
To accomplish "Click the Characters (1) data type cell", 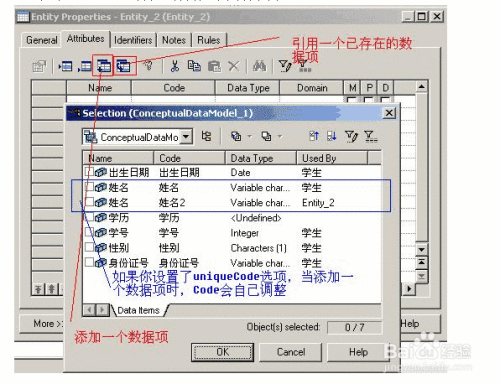I will pyautogui.click(x=258, y=248).
